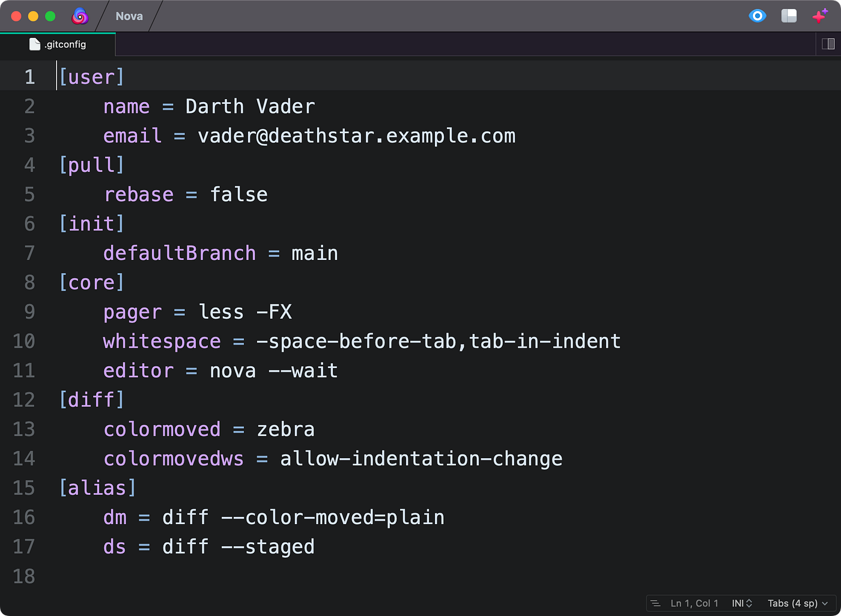Click the whitespace key on line 10
841x616 pixels.
click(x=162, y=342)
